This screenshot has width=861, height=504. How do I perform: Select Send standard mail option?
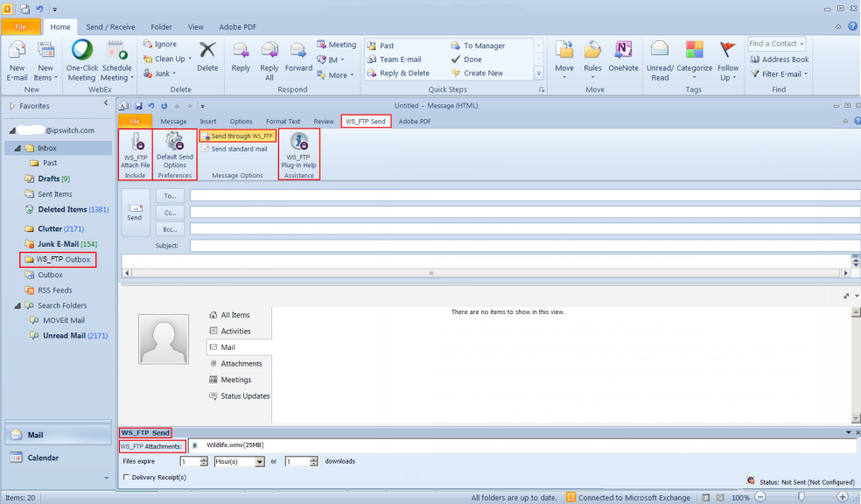234,149
